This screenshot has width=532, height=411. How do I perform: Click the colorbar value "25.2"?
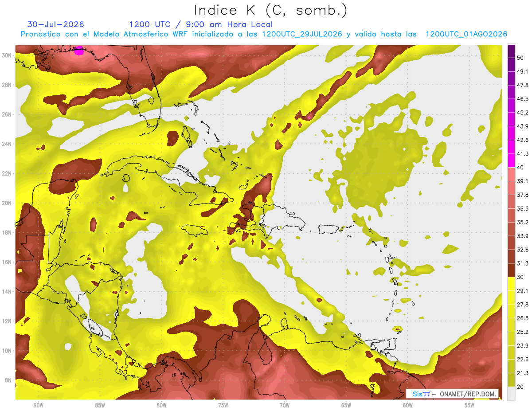[523, 332]
